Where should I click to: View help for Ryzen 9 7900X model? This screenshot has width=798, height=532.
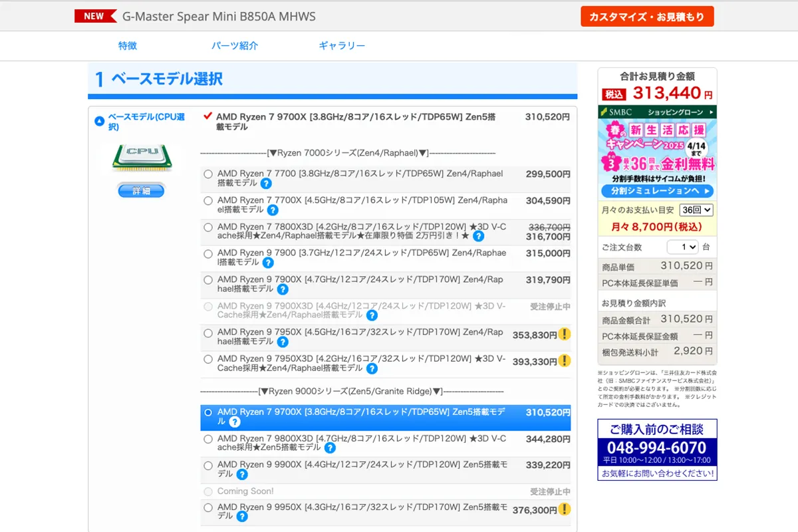tap(283, 289)
